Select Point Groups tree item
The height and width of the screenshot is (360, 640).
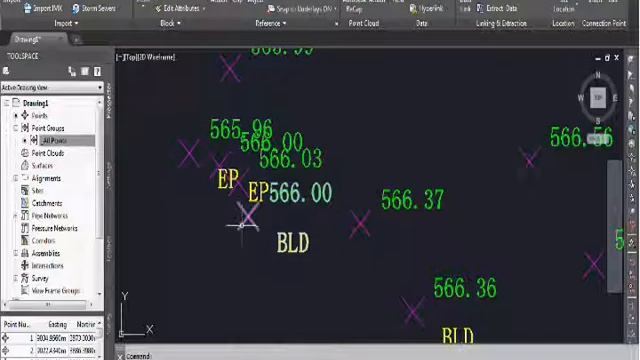pos(48,128)
